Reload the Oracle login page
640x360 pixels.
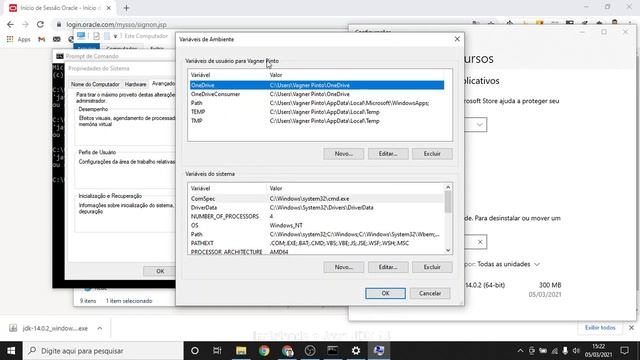click(x=40, y=24)
